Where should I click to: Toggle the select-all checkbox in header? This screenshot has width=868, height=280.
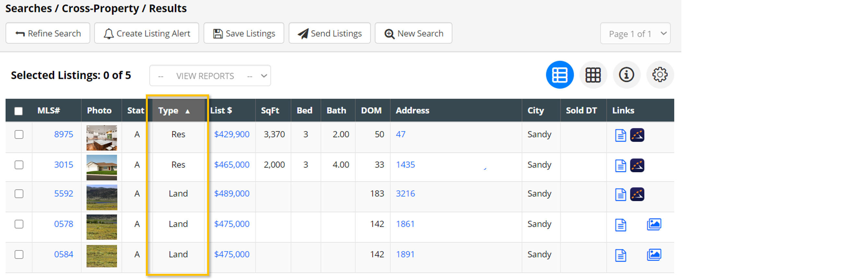(18, 111)
